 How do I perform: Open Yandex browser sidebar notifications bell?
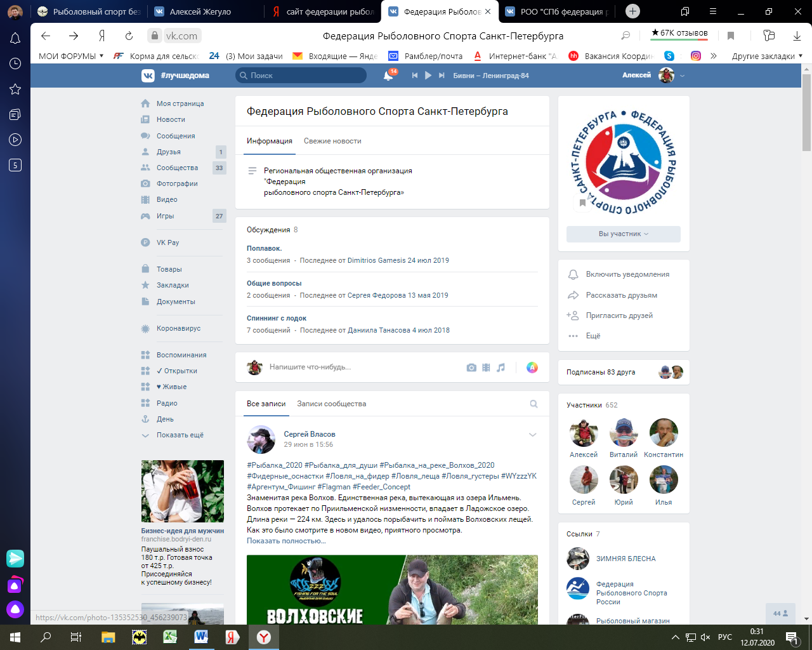click(x=15, y=39)
